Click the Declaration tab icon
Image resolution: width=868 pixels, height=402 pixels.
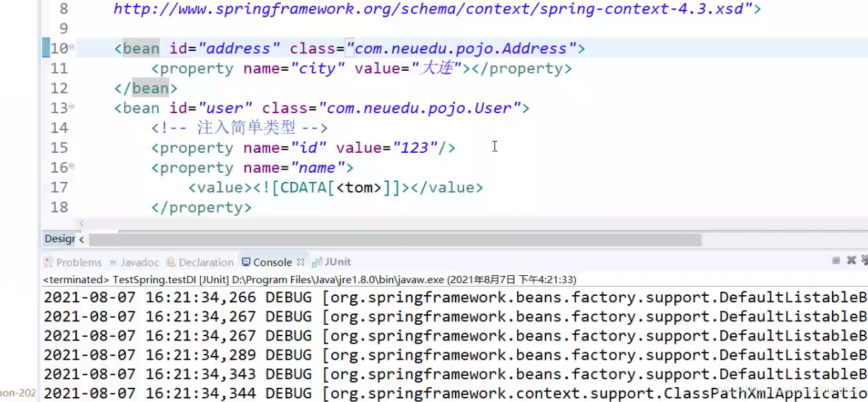[x=172, y=262]
